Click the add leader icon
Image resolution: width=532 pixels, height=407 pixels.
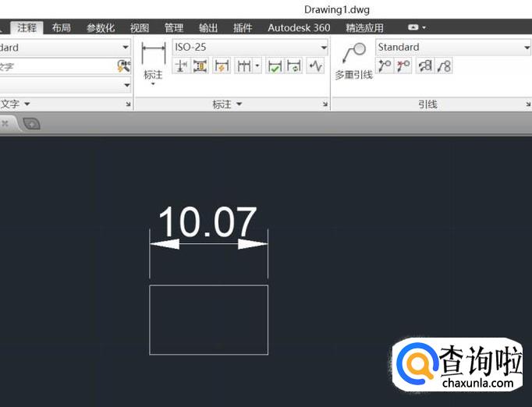pyautogui.click(x=385, y=66)
